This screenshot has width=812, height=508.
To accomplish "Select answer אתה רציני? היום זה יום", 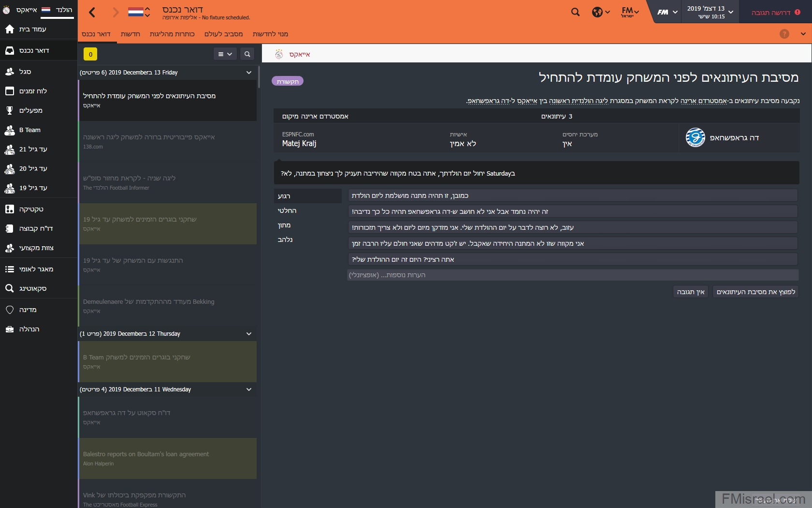I will (x=573, y=259).
